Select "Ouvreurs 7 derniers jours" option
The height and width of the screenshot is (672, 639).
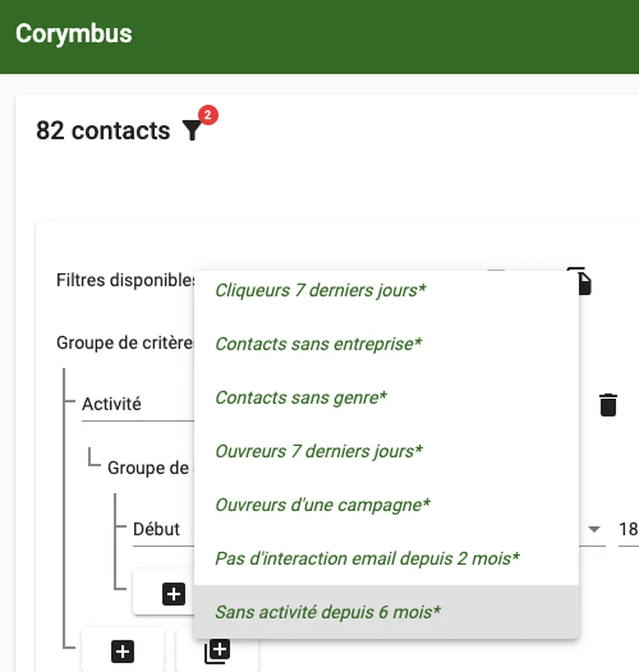[319, 451]
